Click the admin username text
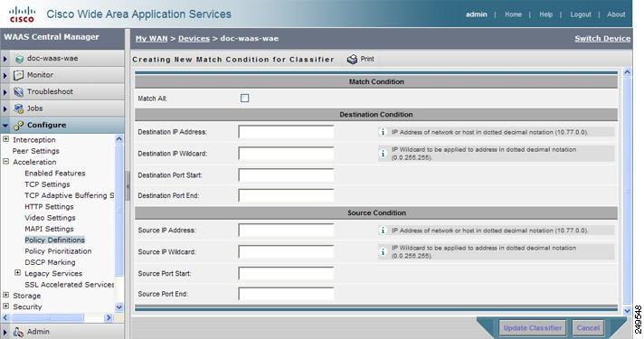The width and height of the screenshot is (644, 339). [x=476, y=14]
